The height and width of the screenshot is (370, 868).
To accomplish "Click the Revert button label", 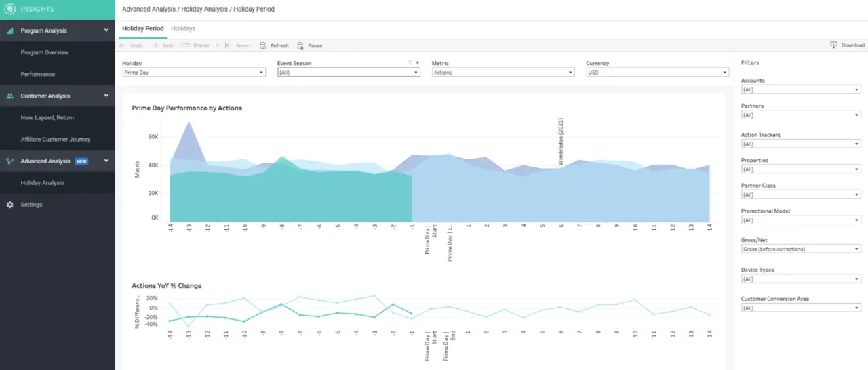I will (x=243, y=45).
